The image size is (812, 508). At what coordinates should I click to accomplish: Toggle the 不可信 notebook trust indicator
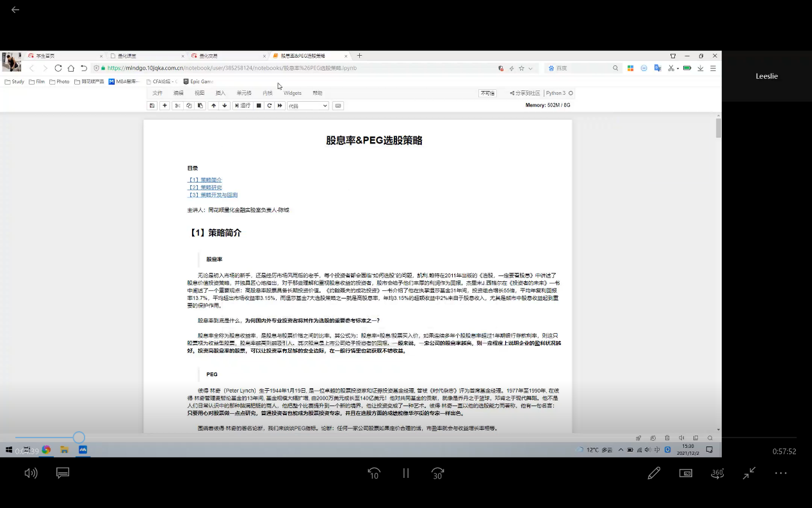point(487,93)
